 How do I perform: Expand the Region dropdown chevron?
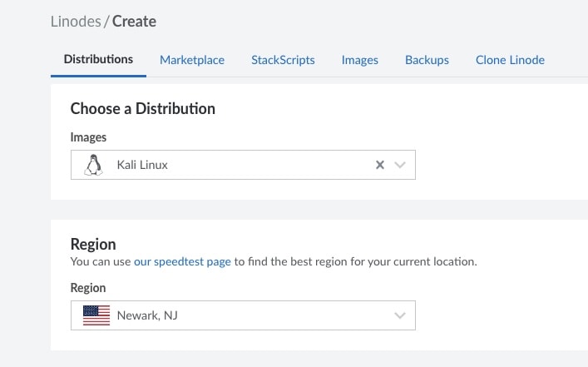click(400, 315)
